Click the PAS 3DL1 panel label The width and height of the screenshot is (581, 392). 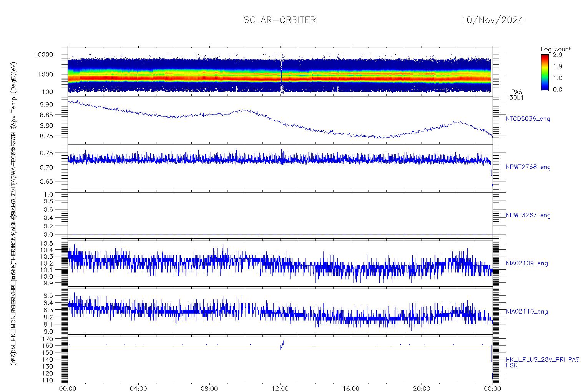click(516, 95)
